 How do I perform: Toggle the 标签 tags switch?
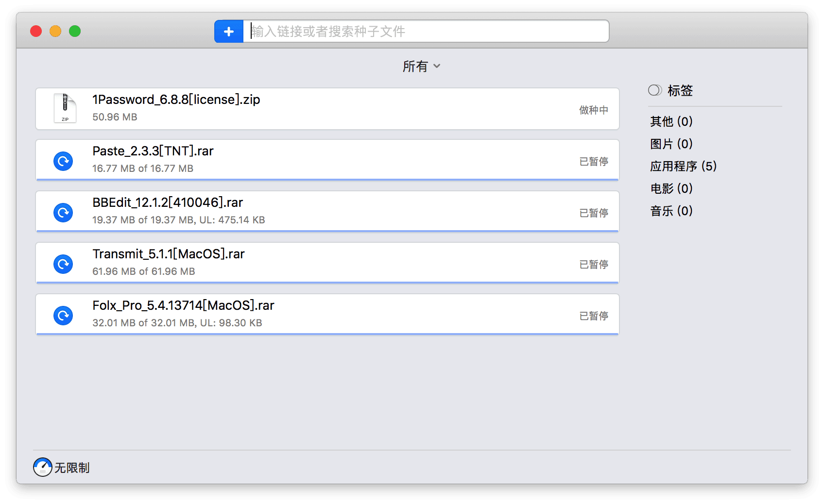click(655, 90)
